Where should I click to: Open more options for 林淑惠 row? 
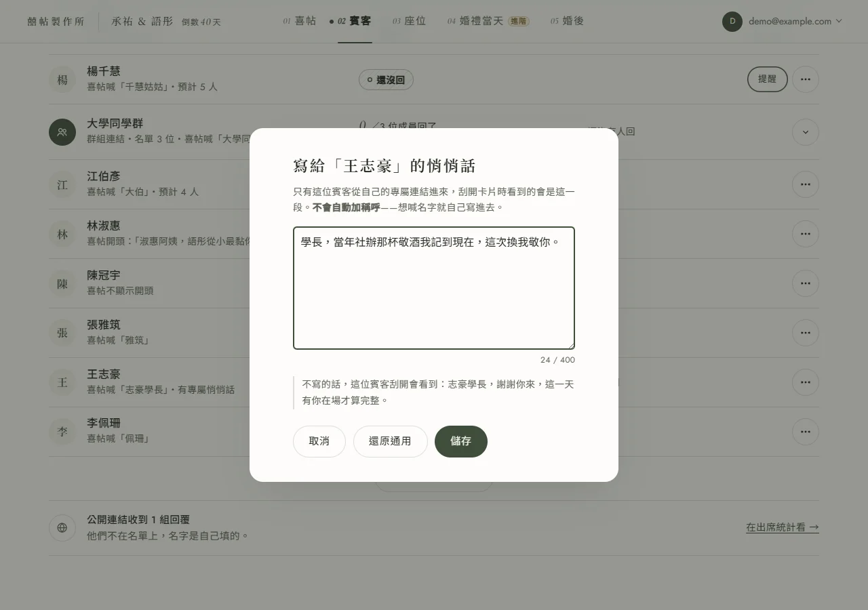[x=805, y=234]
